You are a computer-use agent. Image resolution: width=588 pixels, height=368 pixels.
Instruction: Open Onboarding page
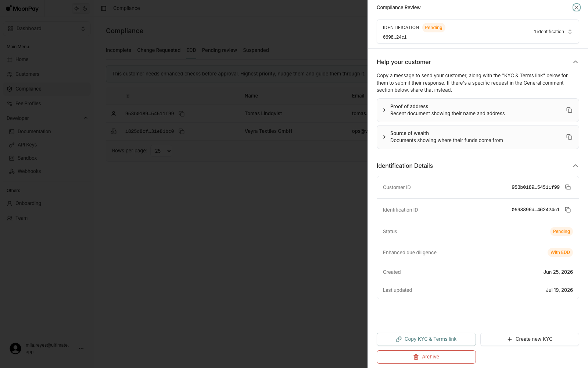pos(46,203)
